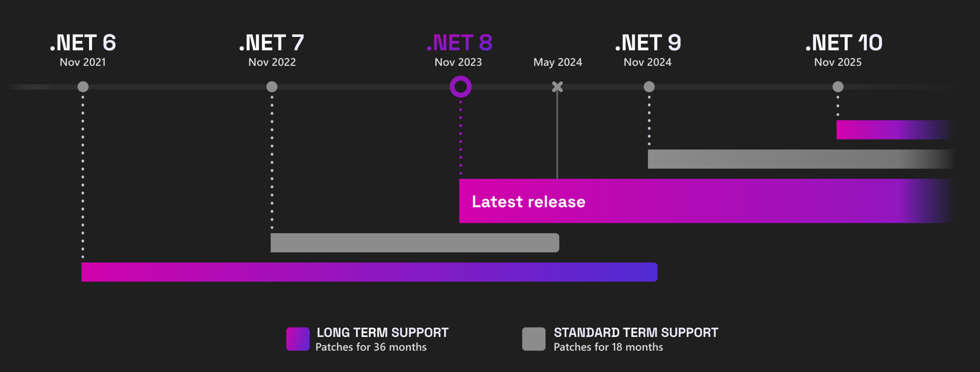Click the Long Term Support legend swatch

coord(298,339)
